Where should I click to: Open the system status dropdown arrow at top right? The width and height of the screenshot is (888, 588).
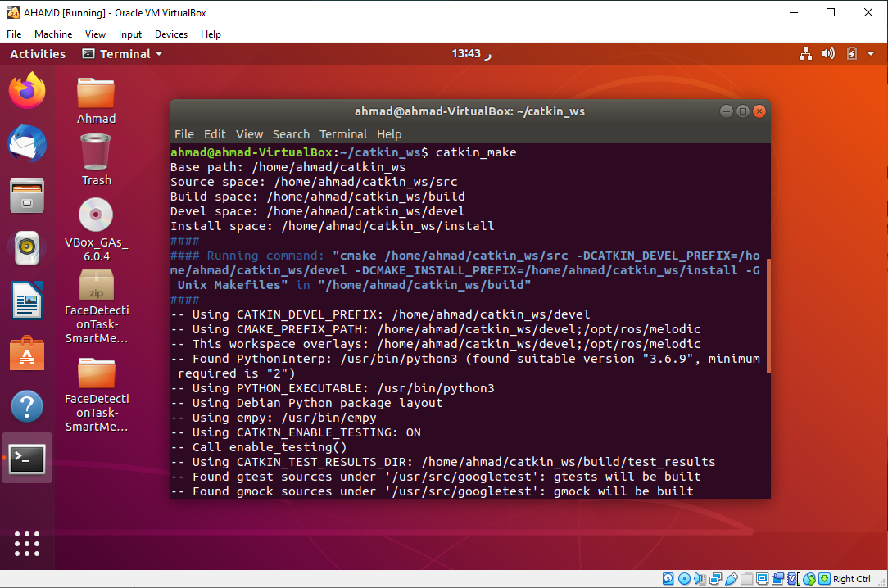coord(869,53)
